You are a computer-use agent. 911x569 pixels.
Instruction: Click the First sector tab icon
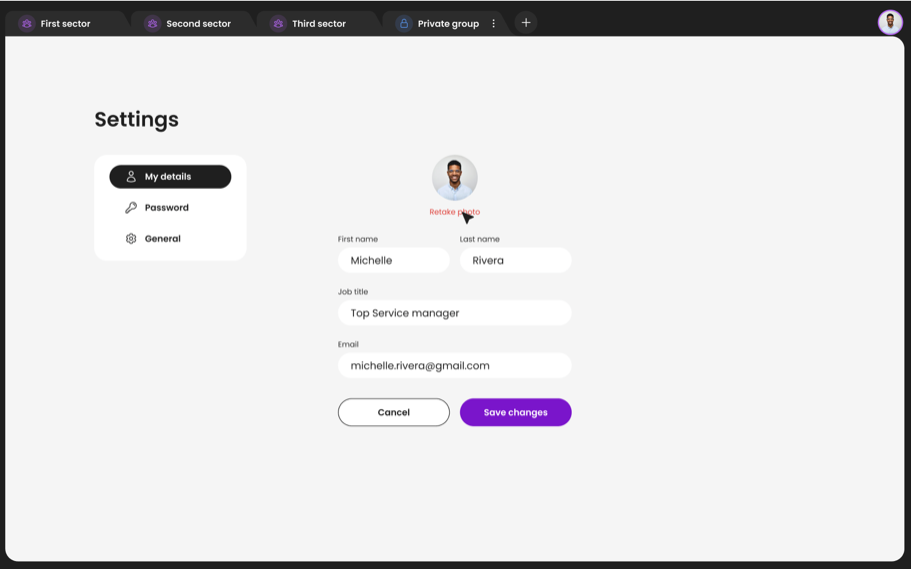(x=27, y=23)
